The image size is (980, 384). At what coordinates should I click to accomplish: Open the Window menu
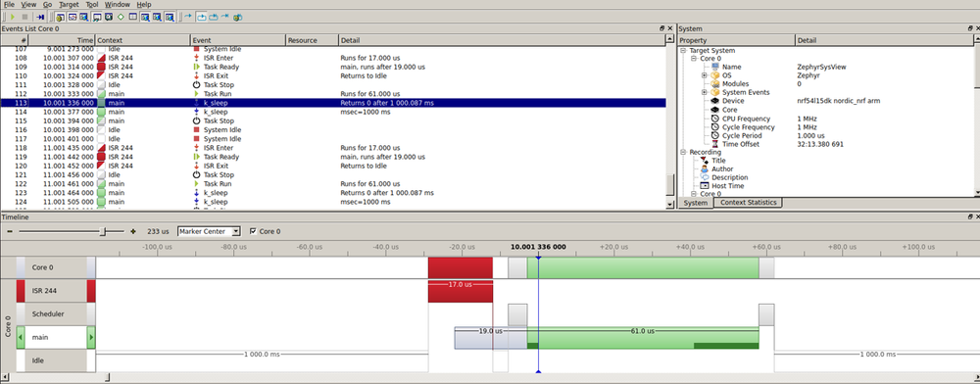pyautogui.click(x=118, y=4)
